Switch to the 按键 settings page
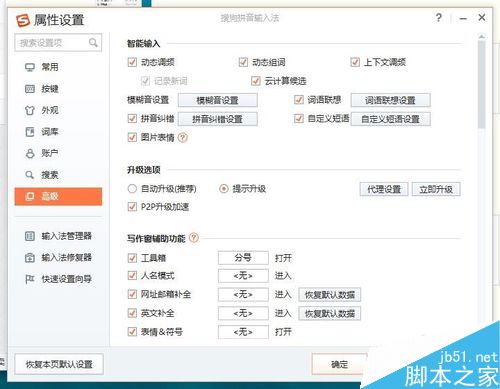500x389 pixels. [x=58, y=89]
